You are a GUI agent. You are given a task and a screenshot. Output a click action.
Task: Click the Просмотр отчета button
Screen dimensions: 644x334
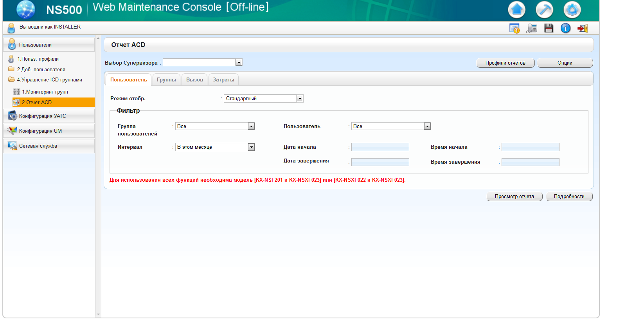point(514,197)
